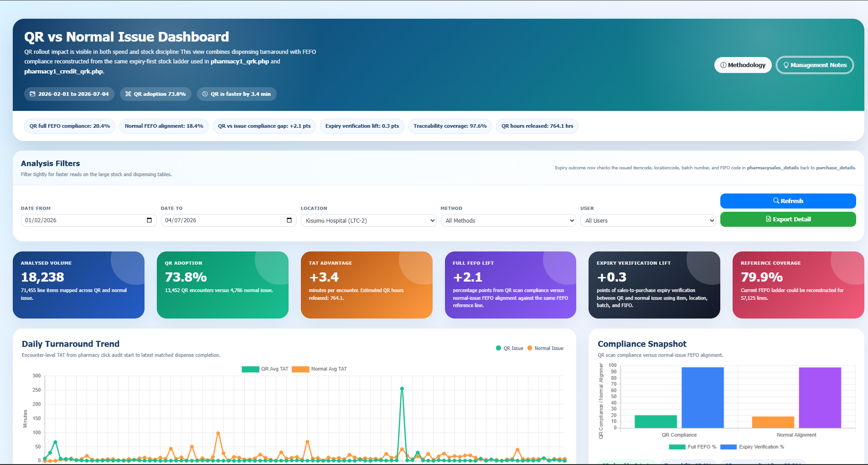Select the Traceability coverage pill
Screen dimensions: 868x465
[450, 126]
